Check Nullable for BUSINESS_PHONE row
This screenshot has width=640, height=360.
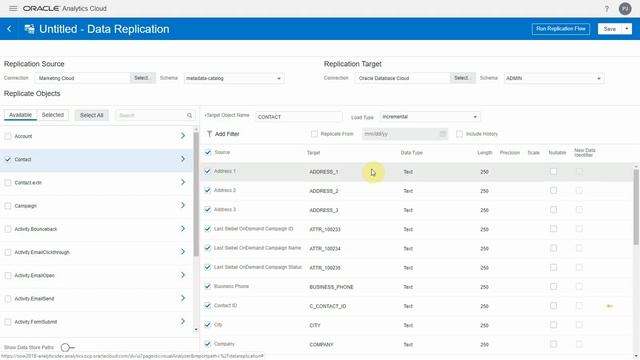point(553,287)
